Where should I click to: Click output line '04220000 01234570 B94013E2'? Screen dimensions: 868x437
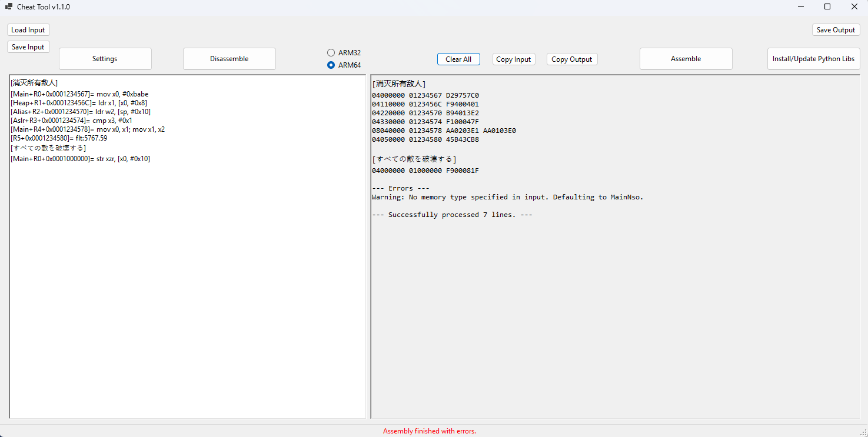[x=425, y=113]
